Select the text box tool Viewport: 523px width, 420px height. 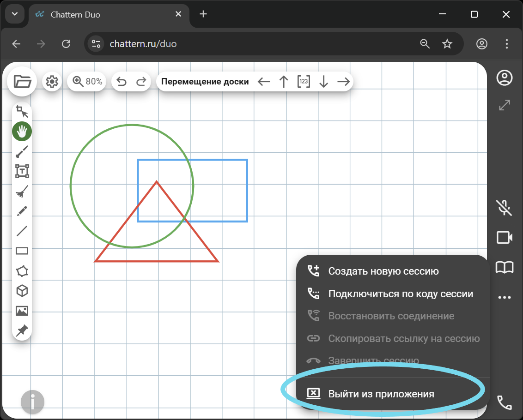pos(22,171)
